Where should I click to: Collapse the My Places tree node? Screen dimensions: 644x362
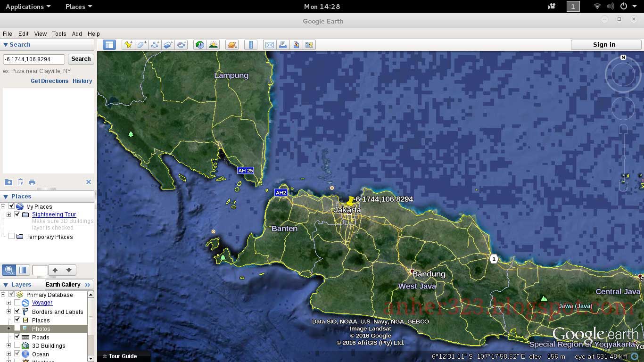(3, 206)
